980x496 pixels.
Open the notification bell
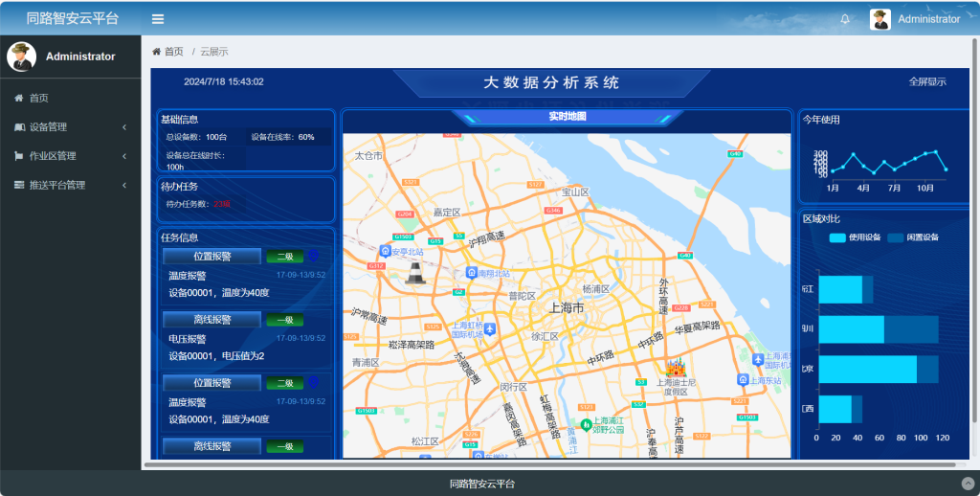click(845, 19)
